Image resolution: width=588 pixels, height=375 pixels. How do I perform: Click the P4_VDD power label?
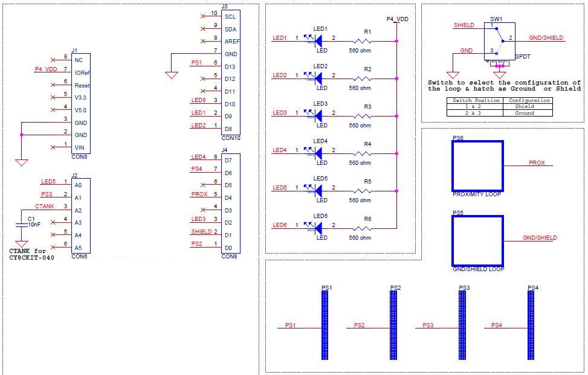point(396,19)
